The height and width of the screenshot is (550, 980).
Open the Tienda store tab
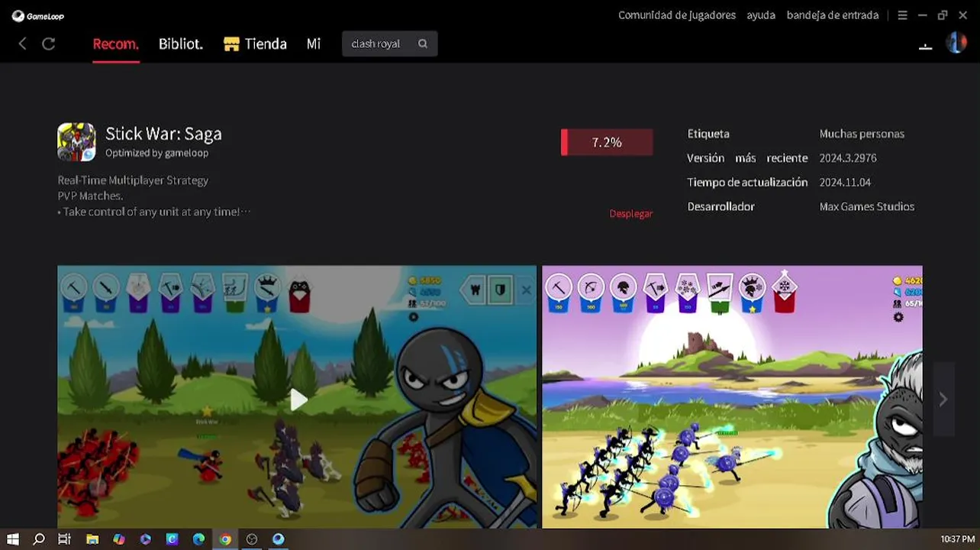(255, 44)
